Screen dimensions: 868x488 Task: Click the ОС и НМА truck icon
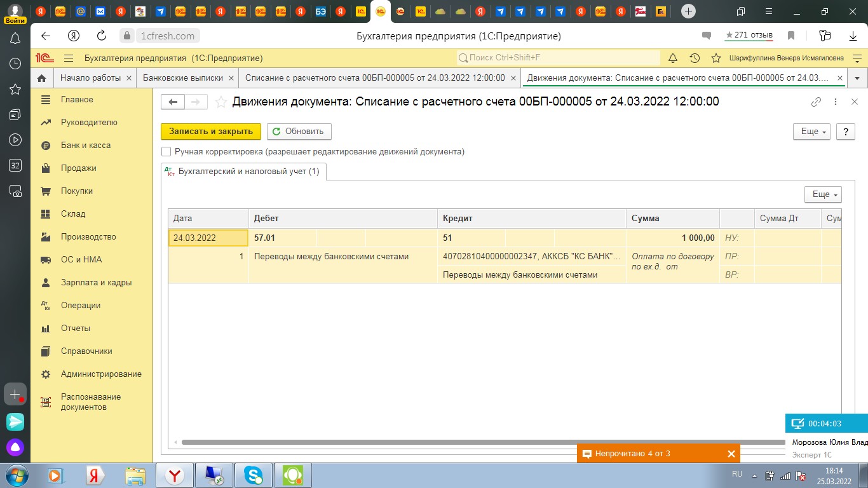(x=46, y=260)
